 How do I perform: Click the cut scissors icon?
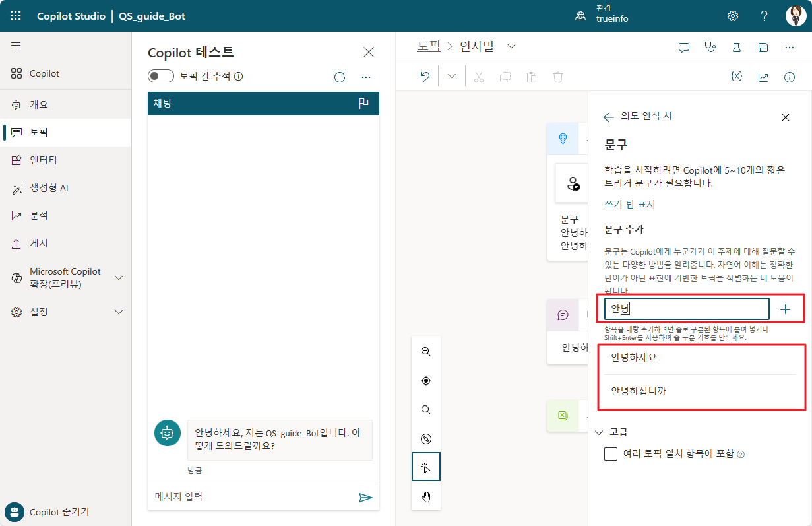coord(479,77)
